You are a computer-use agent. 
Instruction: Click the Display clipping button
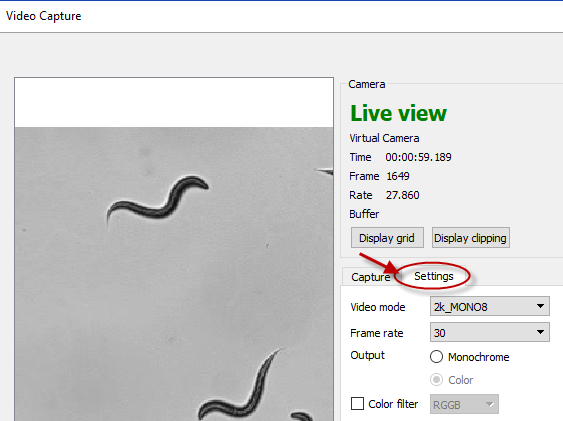tap(470, 238)
